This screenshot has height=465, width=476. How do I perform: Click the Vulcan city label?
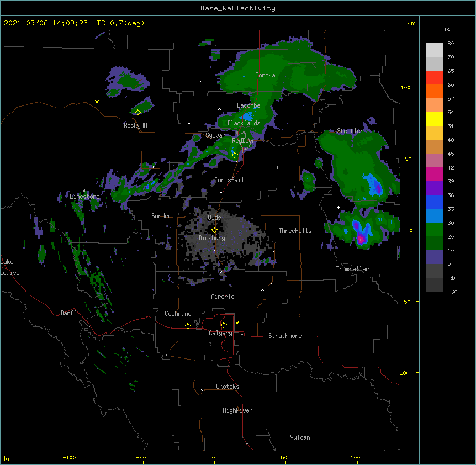click(x=300, y=437)
